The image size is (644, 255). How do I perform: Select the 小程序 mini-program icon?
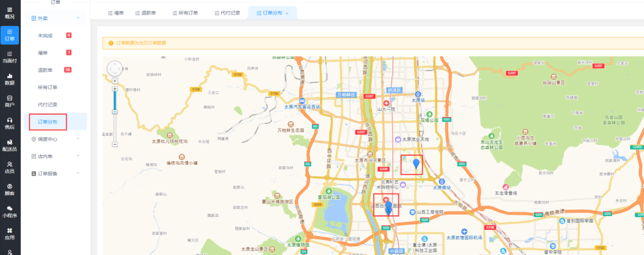[x=10, y=212]
